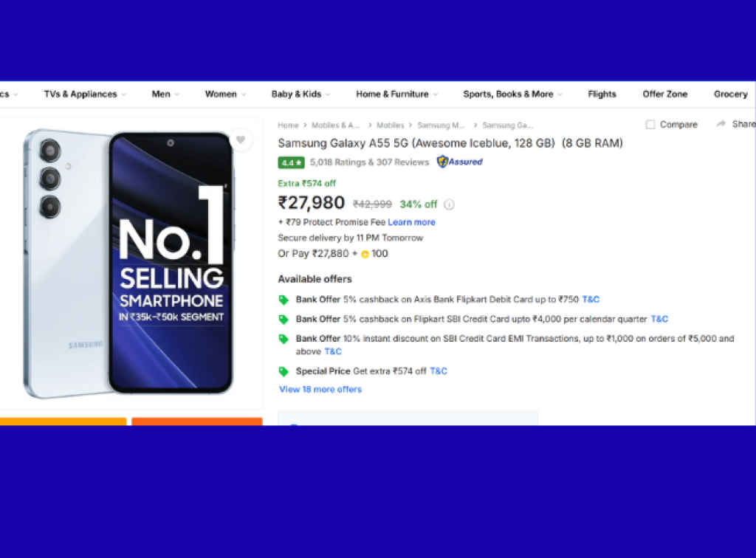
Task: Click the SuperCoin icon next to ₹27,880
Action: (x=364, y=253)
